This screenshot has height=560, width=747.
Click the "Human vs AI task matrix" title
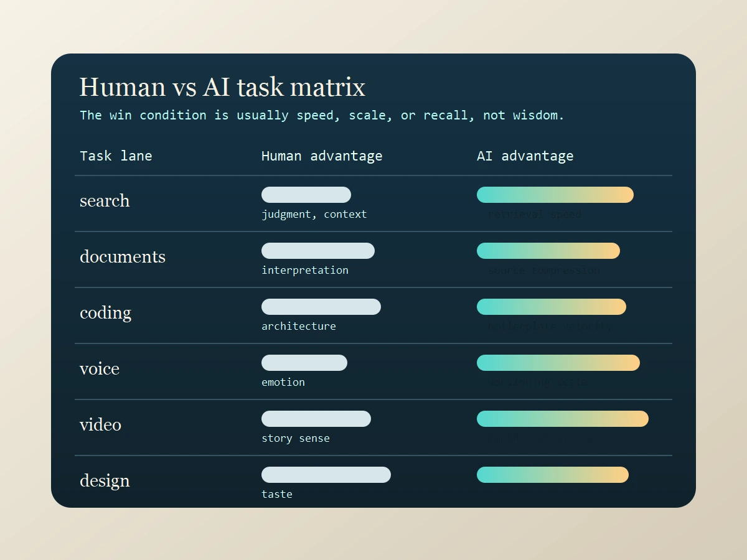click(x=222, y=87)
